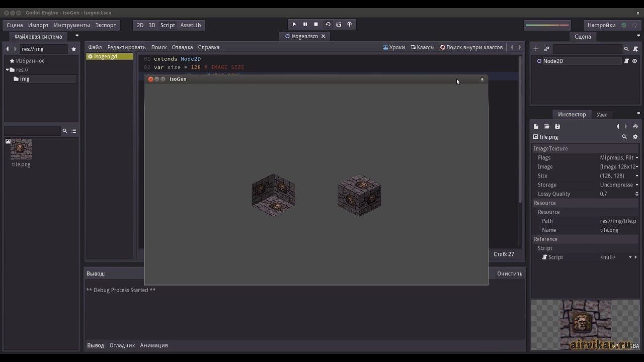The width and height of the screenshot is (644, 362).
Task: Open the Справка menu
Action: (x=209, y=47)
